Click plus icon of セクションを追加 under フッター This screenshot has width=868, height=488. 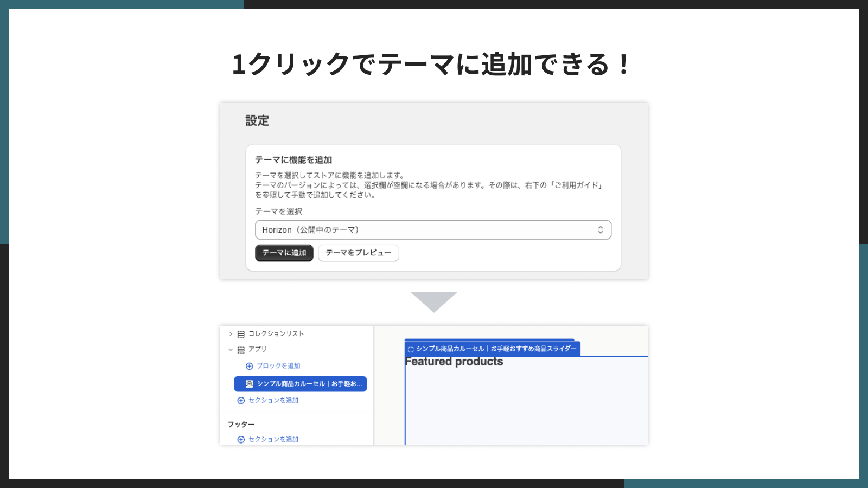[x=241, y=440]
